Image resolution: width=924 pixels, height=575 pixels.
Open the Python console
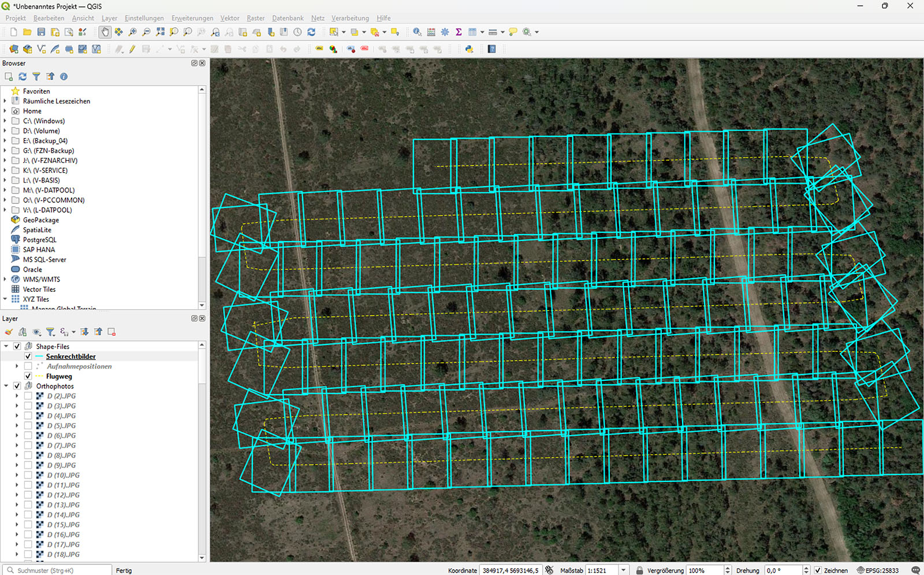[x=469, y=49]
